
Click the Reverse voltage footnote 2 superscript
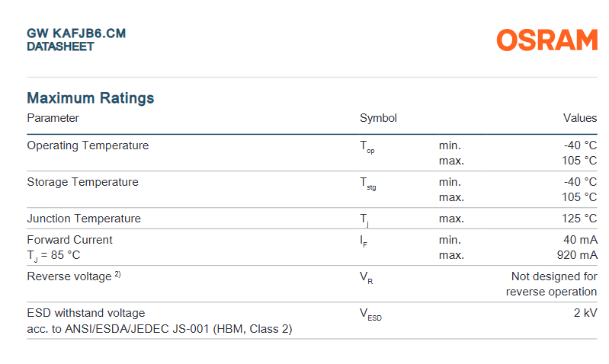tap(118, 275)
